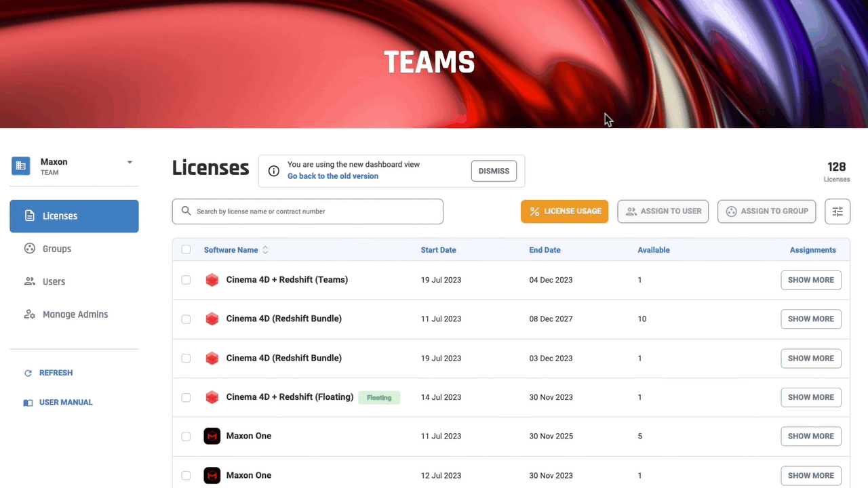The height and width of the screenshot is (488, 868).
Task: Open License Usage
Action: pos(564,211)
